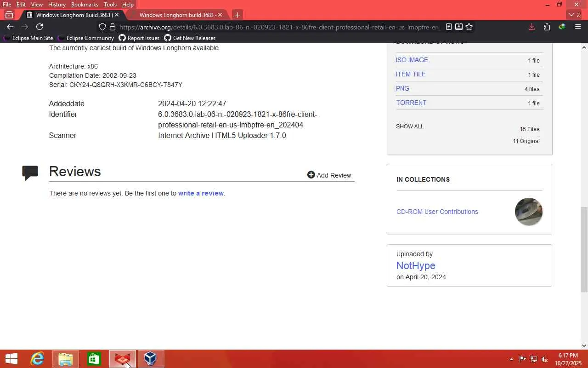The width and height of the screenshot is (588, 368).
Task: Download the TORRENT file
Action: 411,103
